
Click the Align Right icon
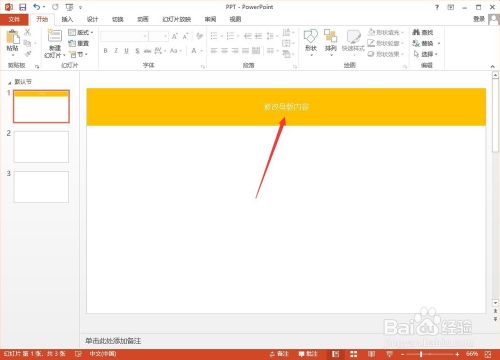coord(235,51)
